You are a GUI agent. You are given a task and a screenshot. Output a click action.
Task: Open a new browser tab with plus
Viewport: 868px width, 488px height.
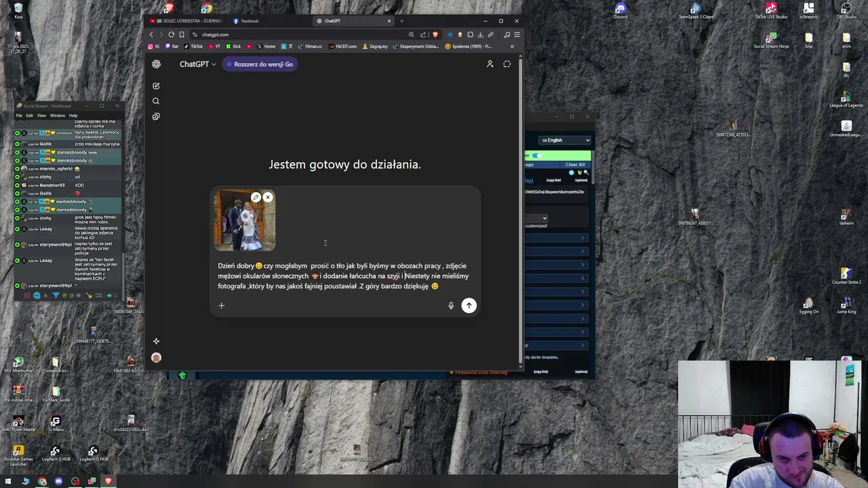(401, 21)
